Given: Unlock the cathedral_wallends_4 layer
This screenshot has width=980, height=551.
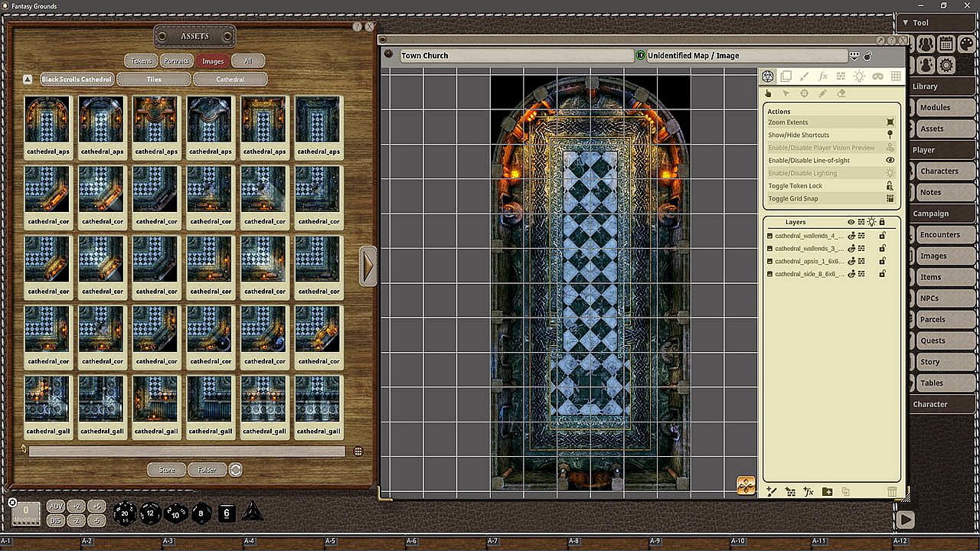Looking at the screenshot, I should pos(882,236).
